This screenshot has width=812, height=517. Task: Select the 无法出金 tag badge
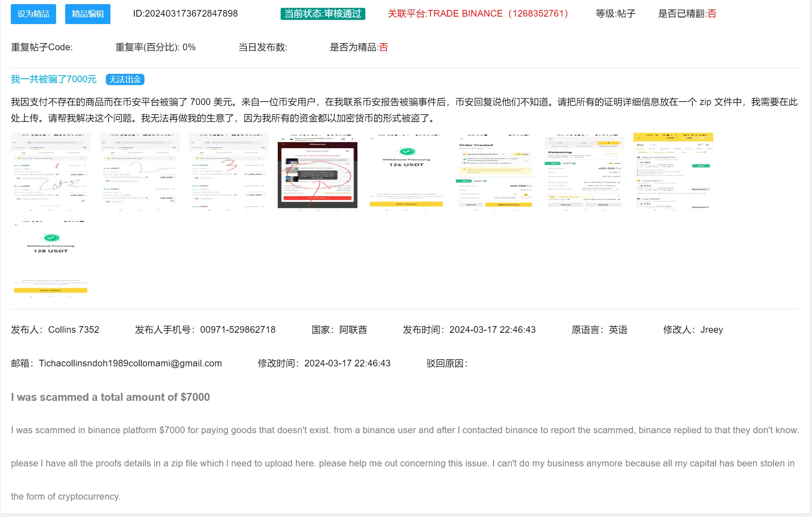125,79
